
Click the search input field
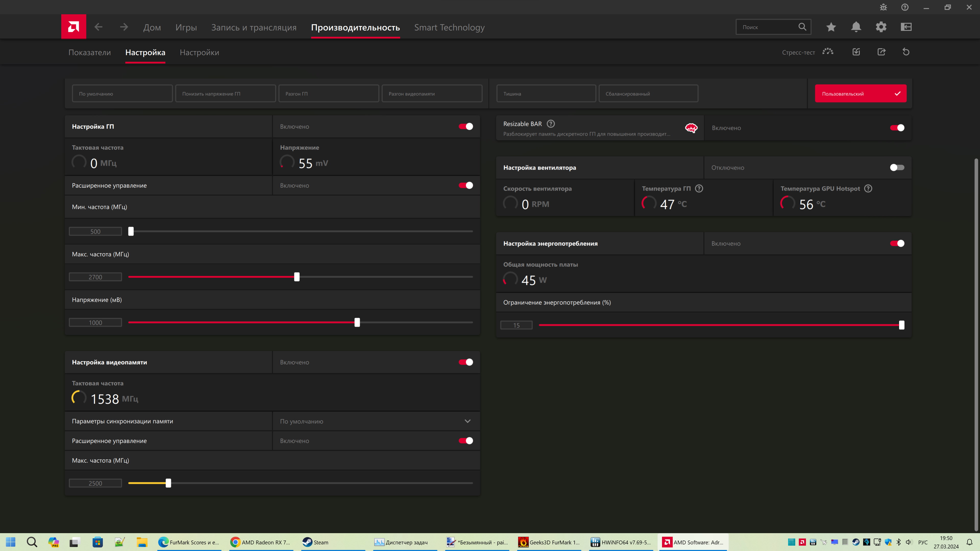coord(767,27)
